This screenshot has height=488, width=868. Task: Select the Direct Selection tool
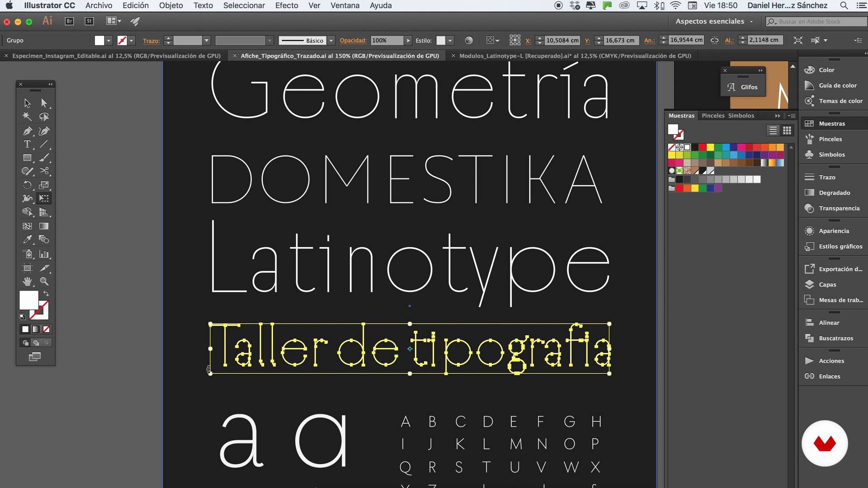click(44, 103)
